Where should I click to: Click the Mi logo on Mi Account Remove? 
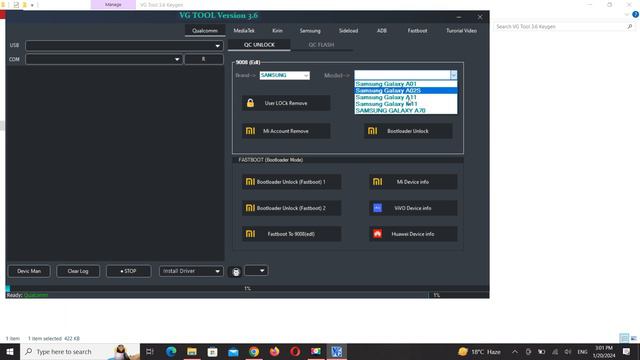coord(250,131)
